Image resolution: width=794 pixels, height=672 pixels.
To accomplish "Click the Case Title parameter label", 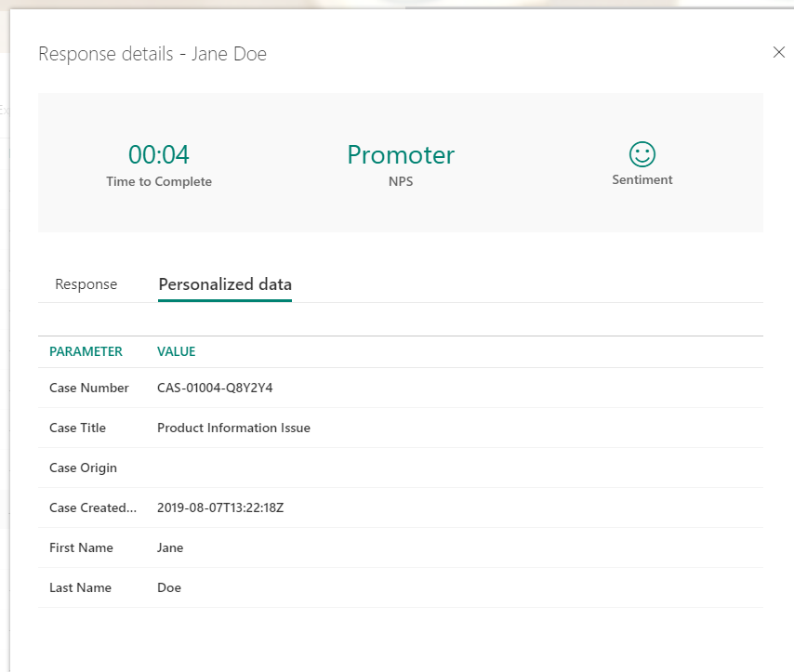I will pyautogui.click(x=77, y=428).
